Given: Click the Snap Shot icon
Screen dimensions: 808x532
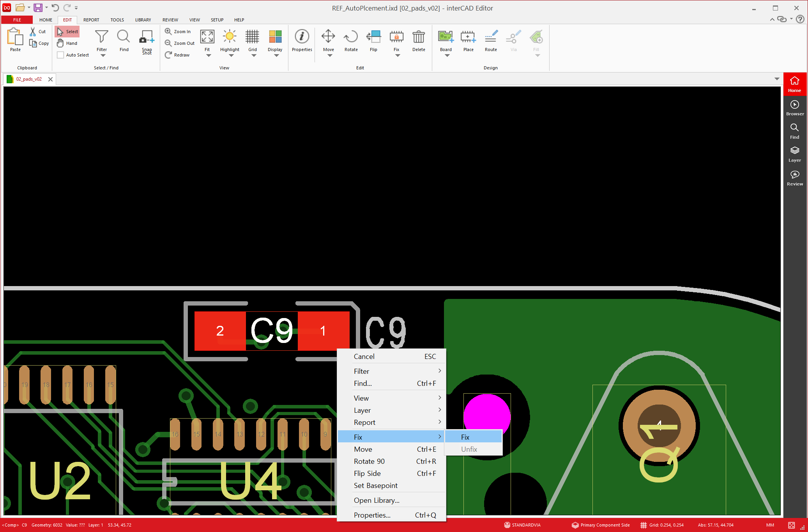Looking at the screenshot, I should 147,37.
